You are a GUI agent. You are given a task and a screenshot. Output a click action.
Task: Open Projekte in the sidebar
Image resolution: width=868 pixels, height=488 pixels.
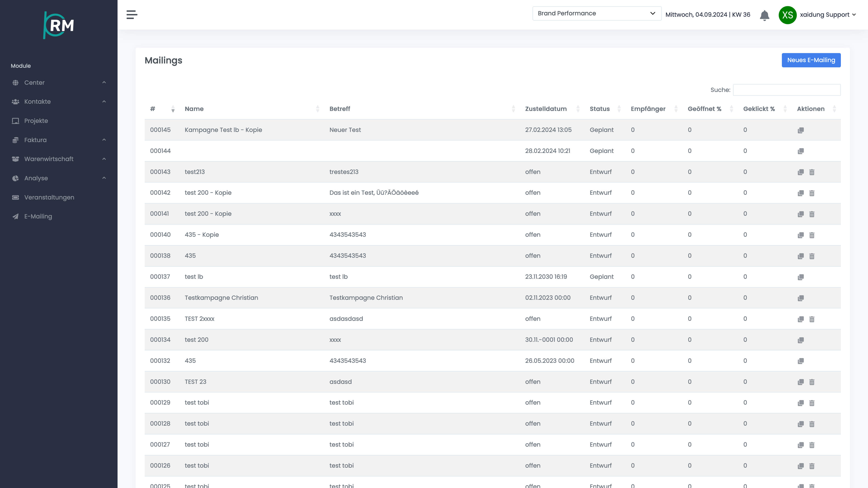(x=36, y=121)
